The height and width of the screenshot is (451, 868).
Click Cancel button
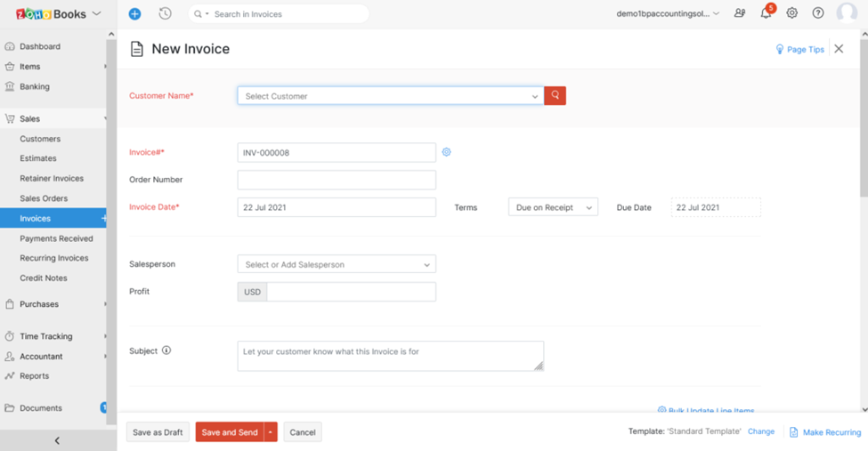click(303, 431)
